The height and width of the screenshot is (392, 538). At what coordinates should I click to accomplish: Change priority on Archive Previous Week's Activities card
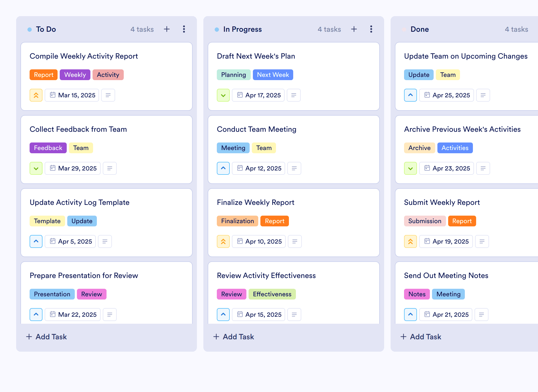tap(410, 168)
